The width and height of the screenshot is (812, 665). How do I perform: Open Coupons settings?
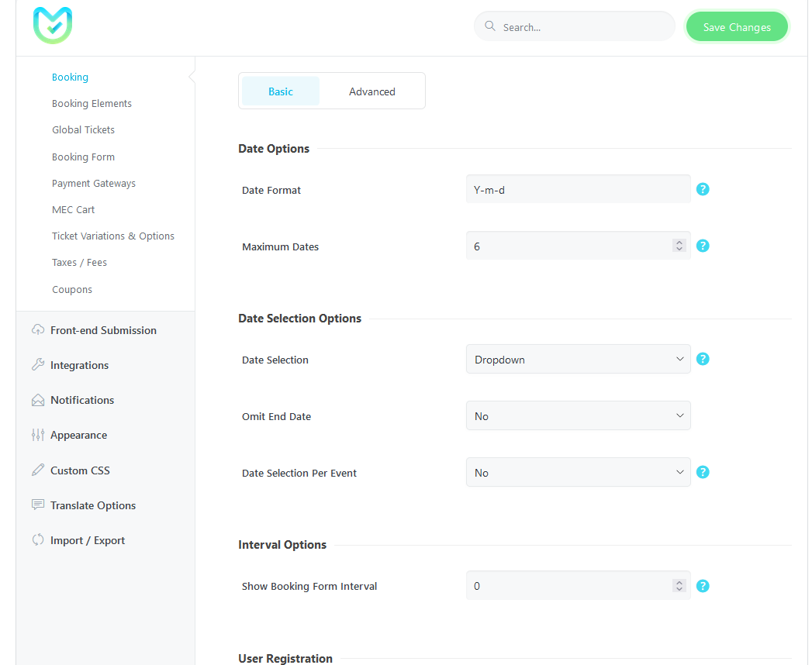point(72,289)
